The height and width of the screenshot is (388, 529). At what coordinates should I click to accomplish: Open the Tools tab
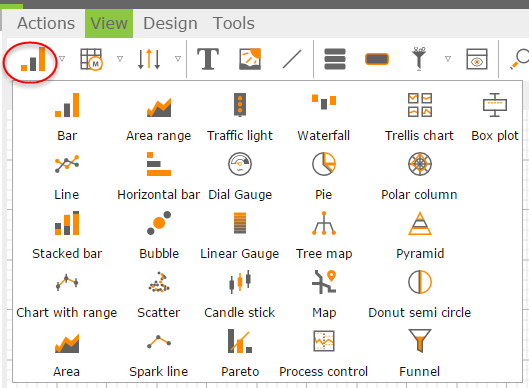click(x=233, y=23)
